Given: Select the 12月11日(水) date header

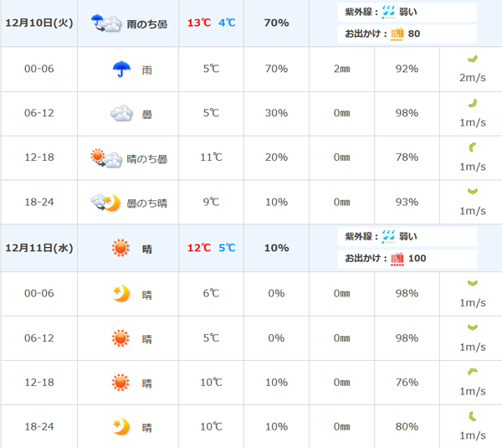Looking at the screenshot, I should click(38, 248).
